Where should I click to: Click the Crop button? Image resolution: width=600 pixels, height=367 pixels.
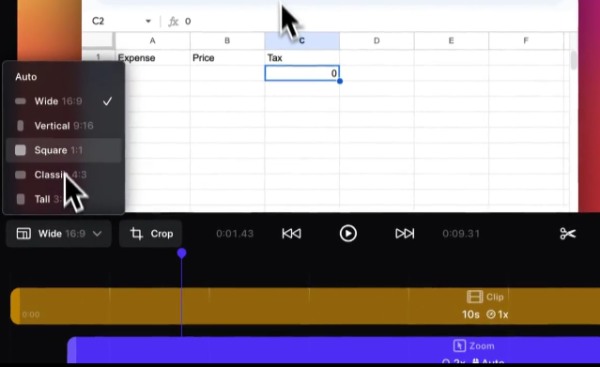coord(151,233)
